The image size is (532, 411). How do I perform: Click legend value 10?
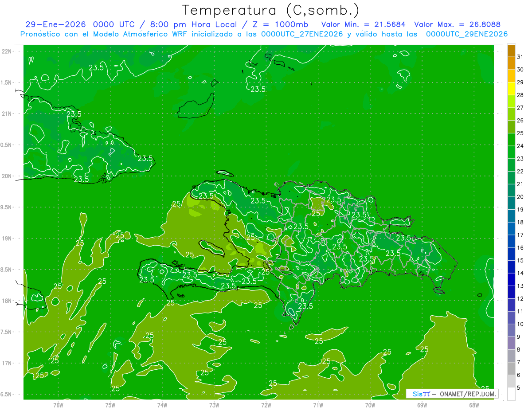520,324
